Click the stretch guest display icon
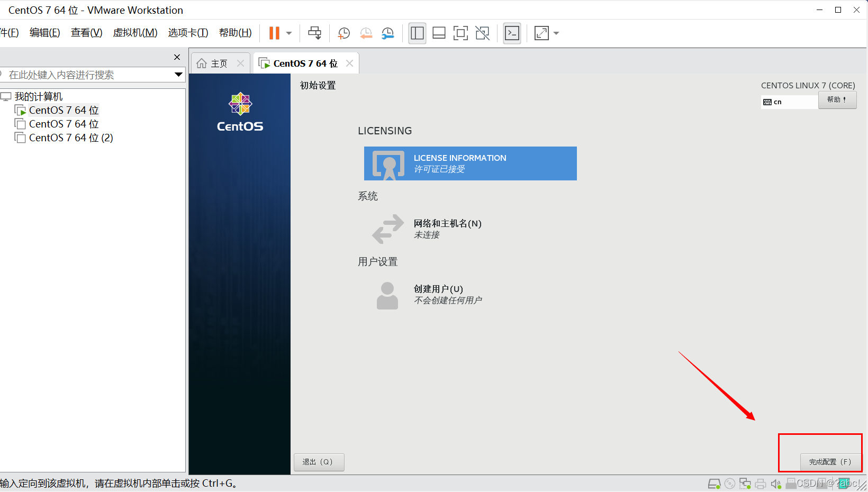 541,33
